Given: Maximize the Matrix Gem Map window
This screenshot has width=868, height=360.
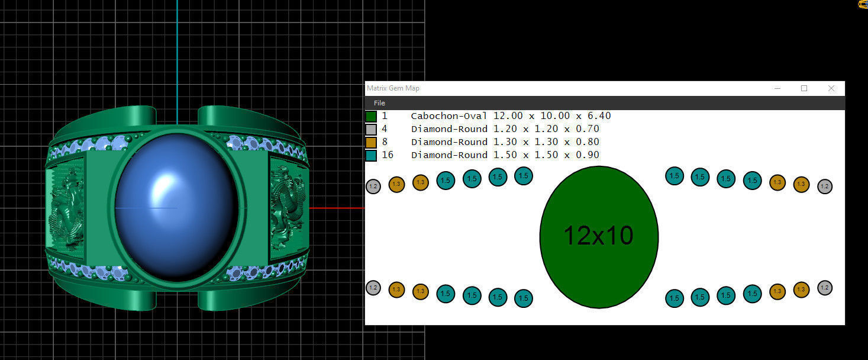Looking at the screenshot, I should coord(804,88).
